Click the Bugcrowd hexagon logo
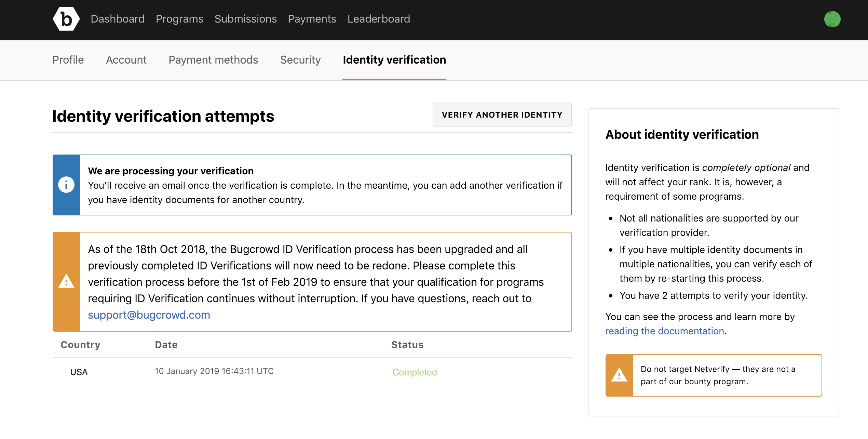The height and width of the screenshot is (439, 868). [x=66, y=19]
